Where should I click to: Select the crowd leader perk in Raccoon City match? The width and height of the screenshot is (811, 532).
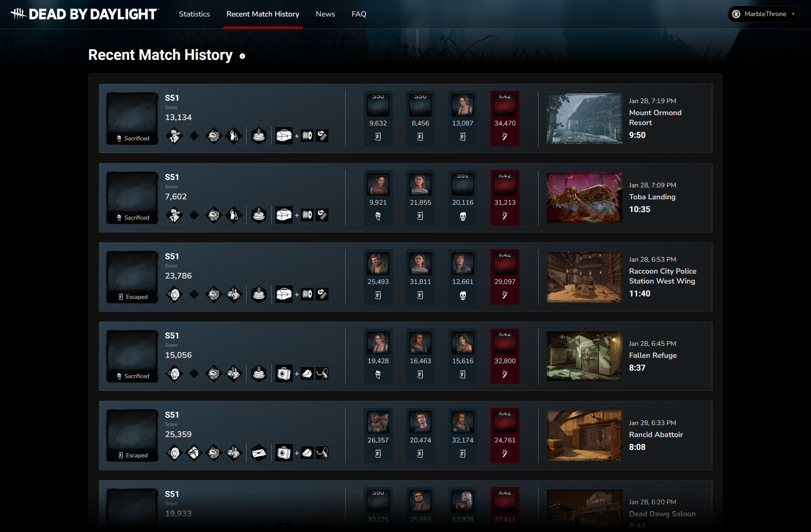tap(234, 294)
